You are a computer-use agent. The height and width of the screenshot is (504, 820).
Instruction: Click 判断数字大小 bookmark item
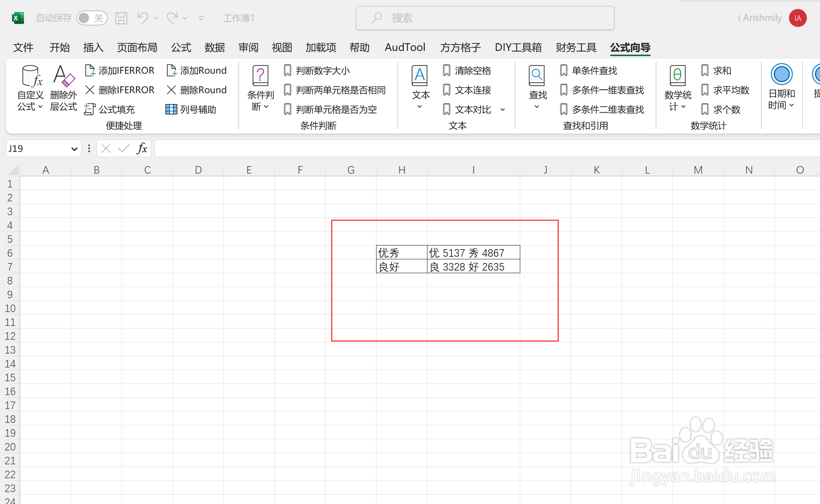[317, 70]
